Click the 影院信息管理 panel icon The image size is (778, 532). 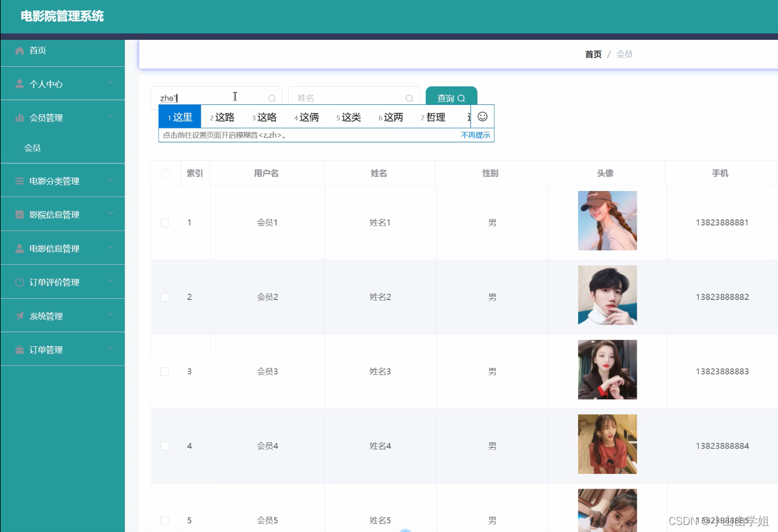(19, 214)
